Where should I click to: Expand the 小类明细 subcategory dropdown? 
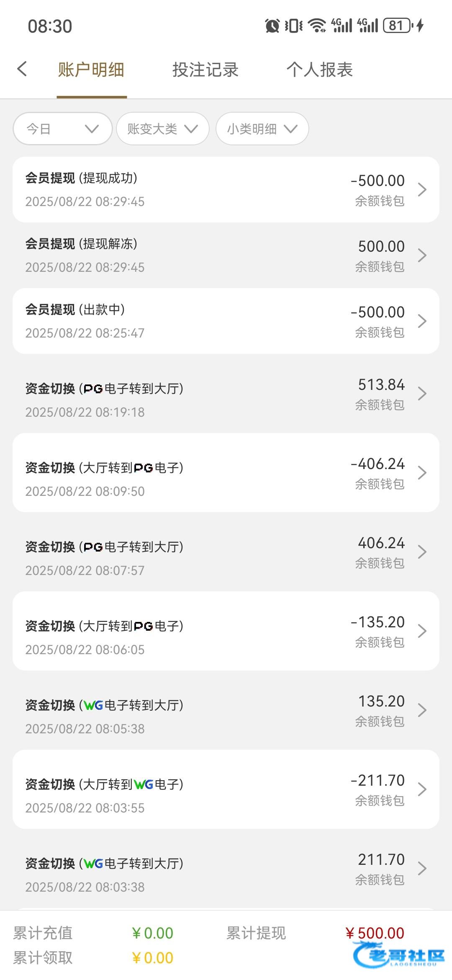(262, 129)
